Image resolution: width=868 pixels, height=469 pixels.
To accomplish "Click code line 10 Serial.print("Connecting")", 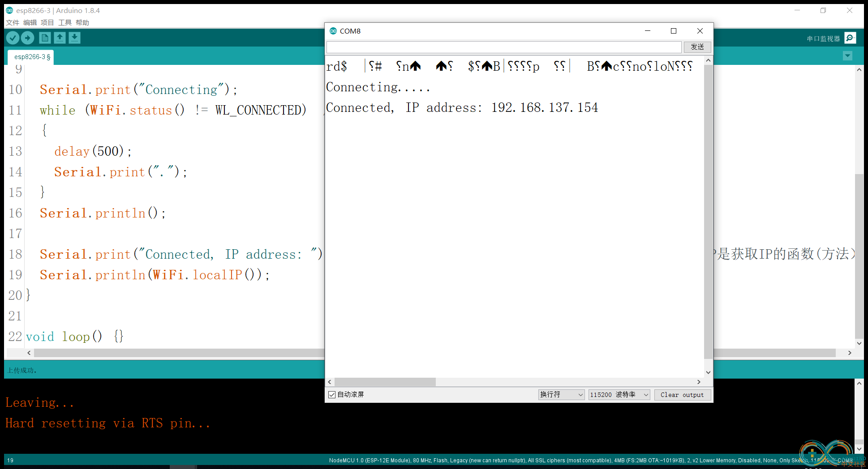I will click(x=139, y=90).
